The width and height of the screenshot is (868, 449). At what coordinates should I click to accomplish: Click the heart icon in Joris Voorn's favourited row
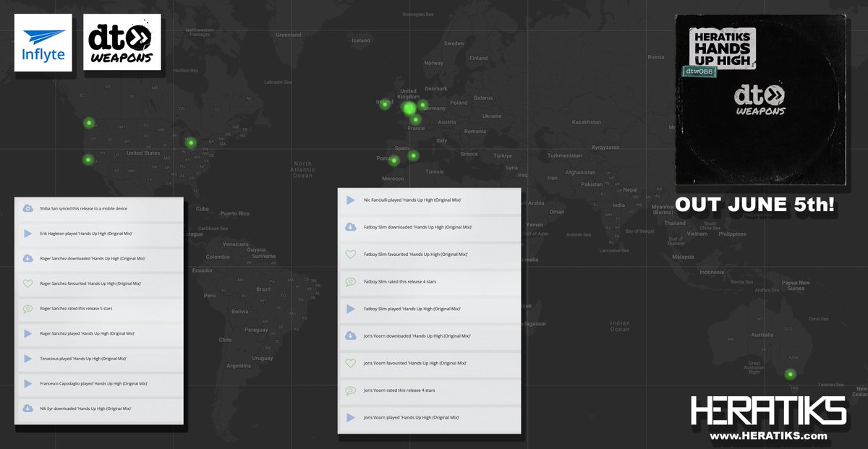pyautogui.click(x=350, y=363)
